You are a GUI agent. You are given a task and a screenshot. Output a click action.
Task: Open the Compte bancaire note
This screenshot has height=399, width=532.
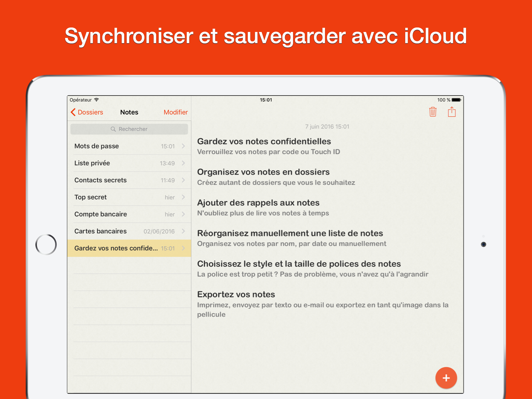(101, 214)
